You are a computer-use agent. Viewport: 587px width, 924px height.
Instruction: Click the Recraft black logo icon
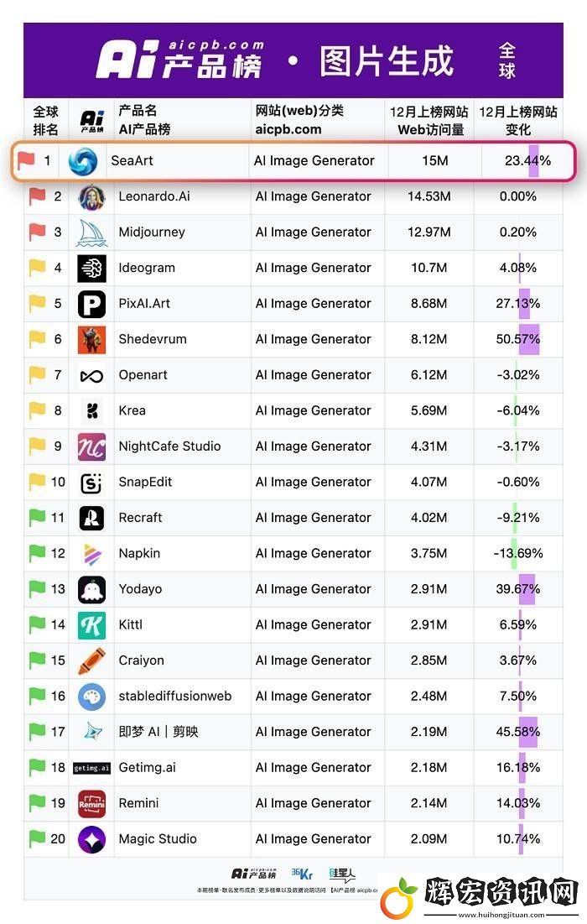click(x=92, y=518)
